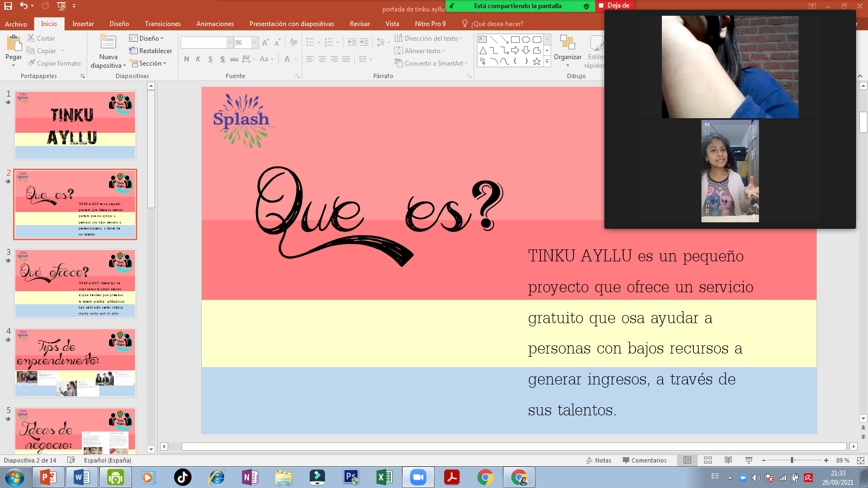Switch to the Transiciones tab
868x488 pixels.
[162, 24]
